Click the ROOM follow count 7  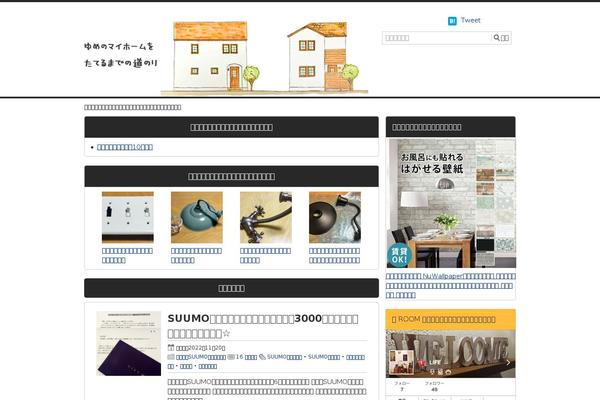pos(402,387)
